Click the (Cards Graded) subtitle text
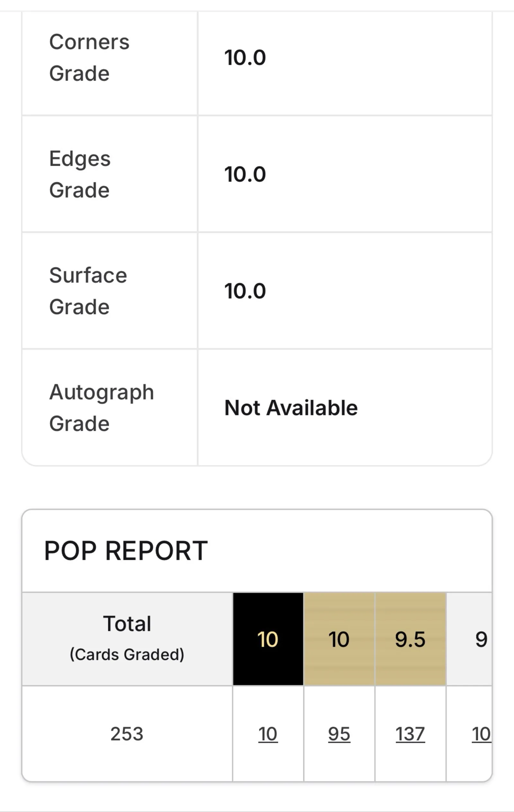514x812 pixels. point(127,654)
